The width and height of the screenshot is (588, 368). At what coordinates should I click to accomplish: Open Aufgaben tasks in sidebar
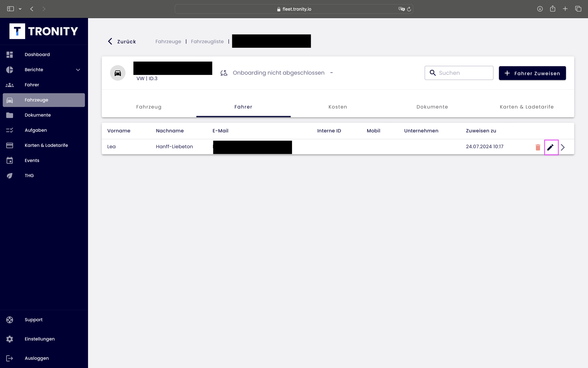click(36, 130)
